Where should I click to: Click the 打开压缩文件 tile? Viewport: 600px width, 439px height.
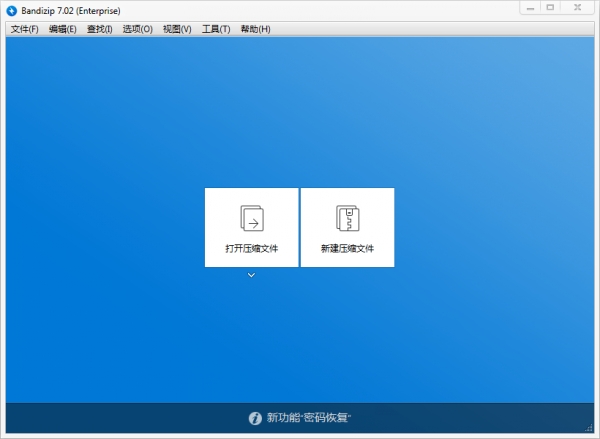click(251, 227)
